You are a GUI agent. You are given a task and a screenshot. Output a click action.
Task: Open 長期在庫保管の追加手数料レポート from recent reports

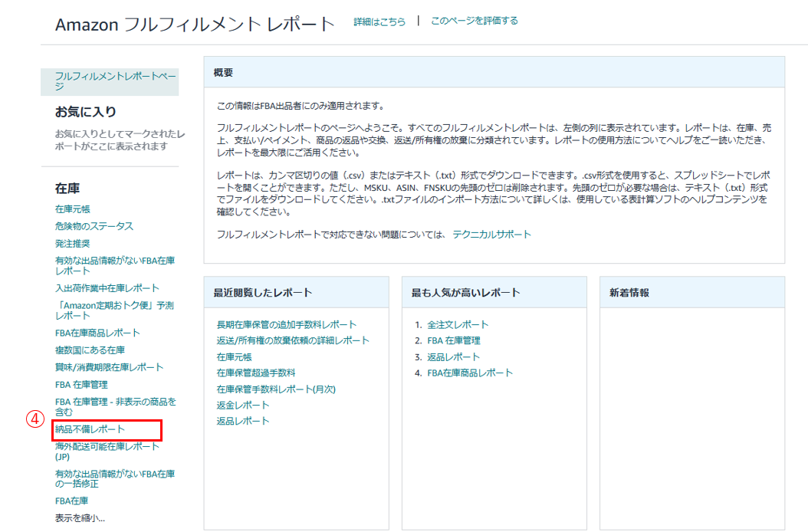[x=287, y=324]
